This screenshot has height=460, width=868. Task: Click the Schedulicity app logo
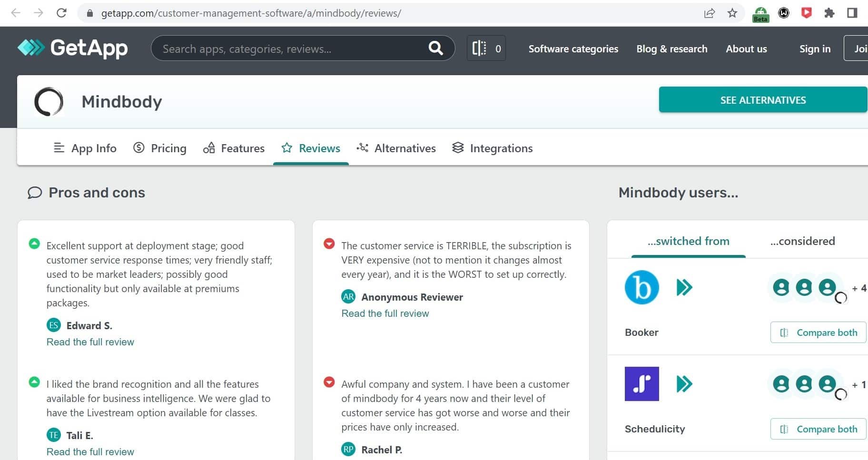[x=641, y=384]
